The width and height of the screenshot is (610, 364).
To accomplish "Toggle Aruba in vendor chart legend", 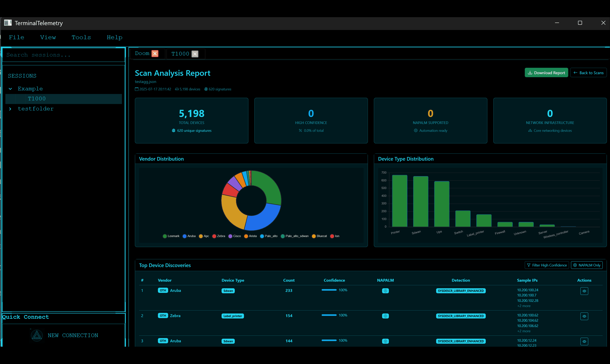I will (189, 236).
